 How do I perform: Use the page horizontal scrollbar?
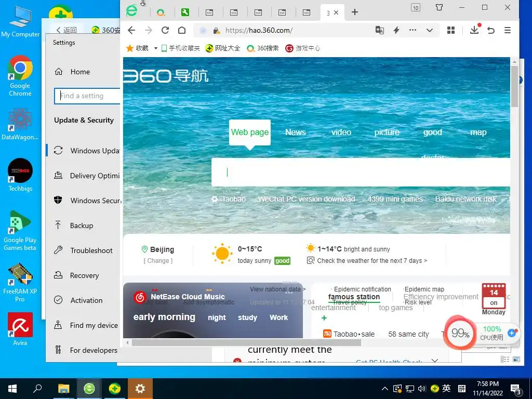(246, 342)
